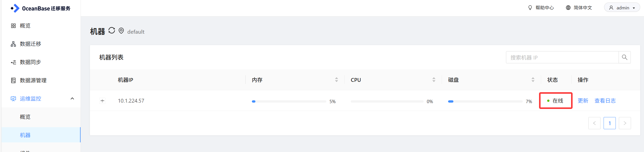Click the search magnifier icon button

(x=624, y=58)
